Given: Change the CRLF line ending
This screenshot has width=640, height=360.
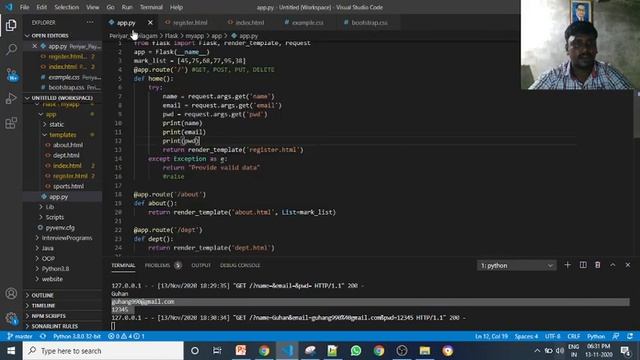Looking at the screenshot, I should 573,336.
